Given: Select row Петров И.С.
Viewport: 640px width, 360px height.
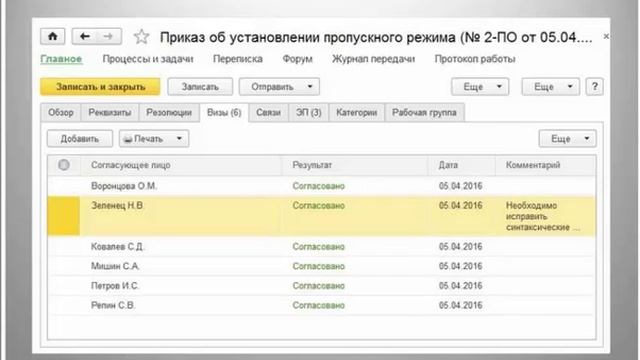Looking at the screenshot, I should (x=322, y=286).
